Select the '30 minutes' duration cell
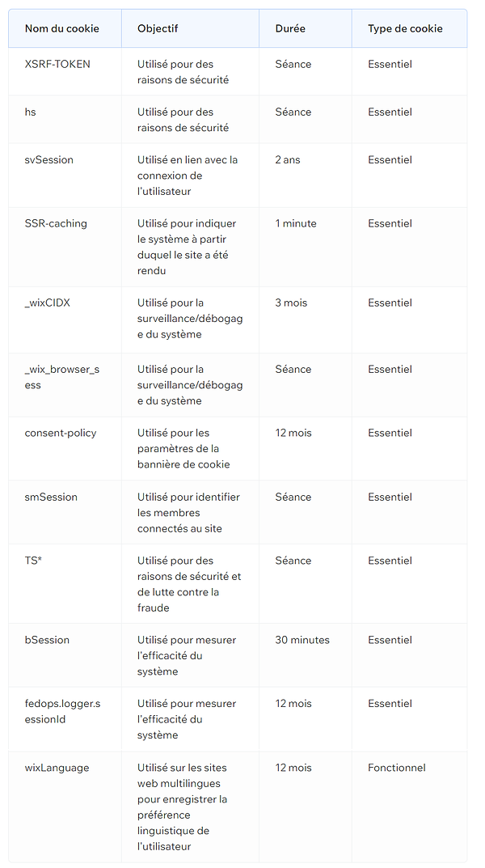 click(302, 640)
